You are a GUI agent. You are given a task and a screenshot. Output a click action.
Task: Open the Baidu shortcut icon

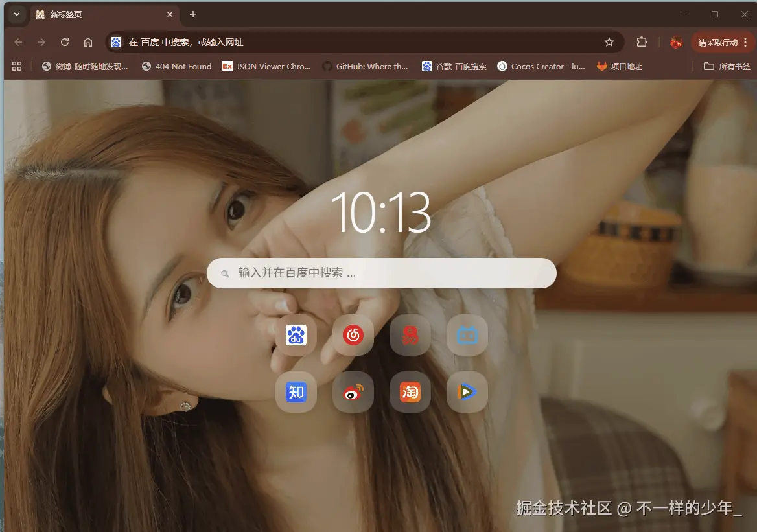296,335
